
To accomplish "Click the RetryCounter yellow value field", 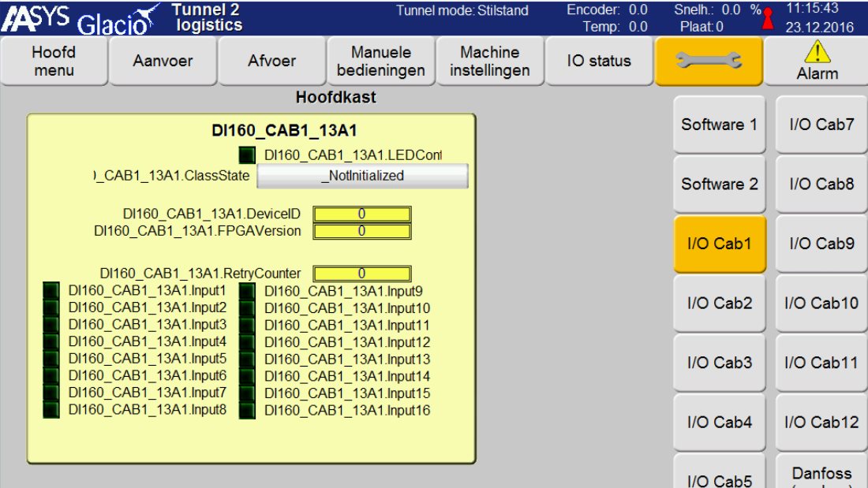I will (x=362, y=274).
